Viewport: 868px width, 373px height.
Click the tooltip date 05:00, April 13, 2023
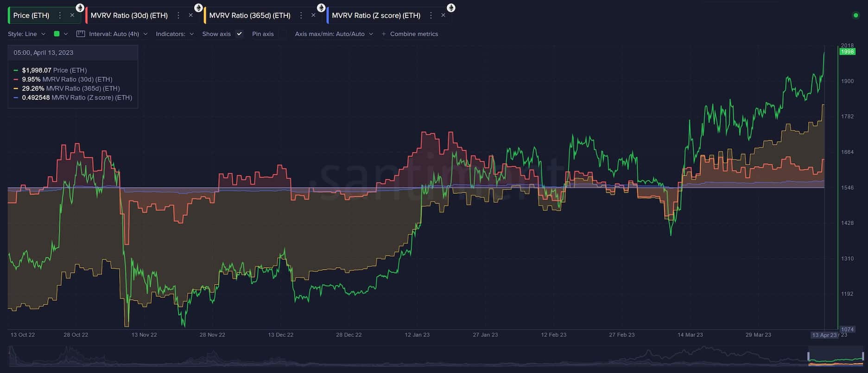44,53
